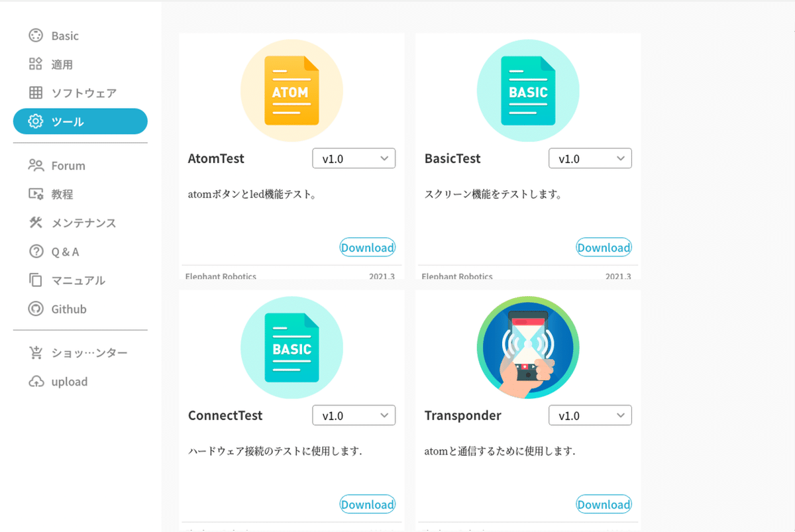Click the 教程 video tutorial icon
Image resolution: width=795 pixels, height=532 pixels.
[34, 193]
